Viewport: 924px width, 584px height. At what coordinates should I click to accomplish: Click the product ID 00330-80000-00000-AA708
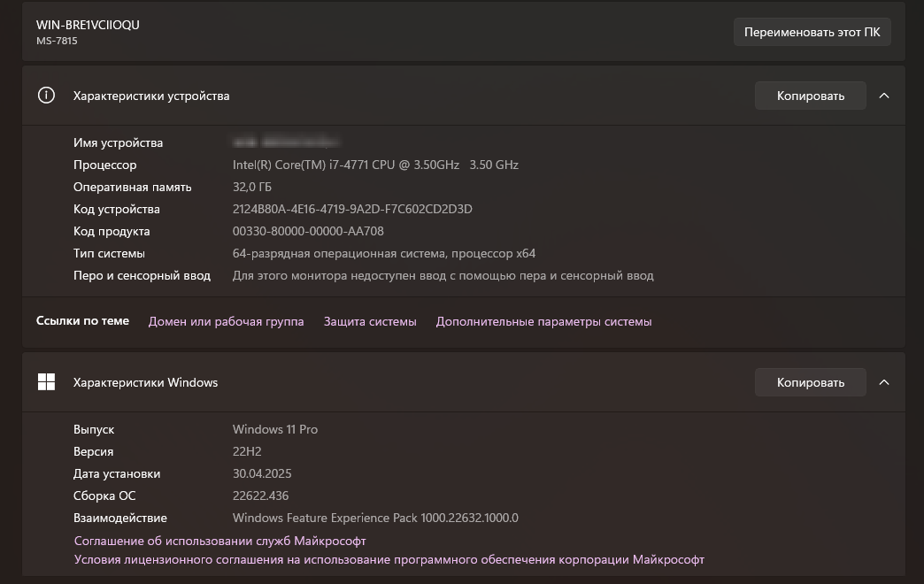click(308, 231)
